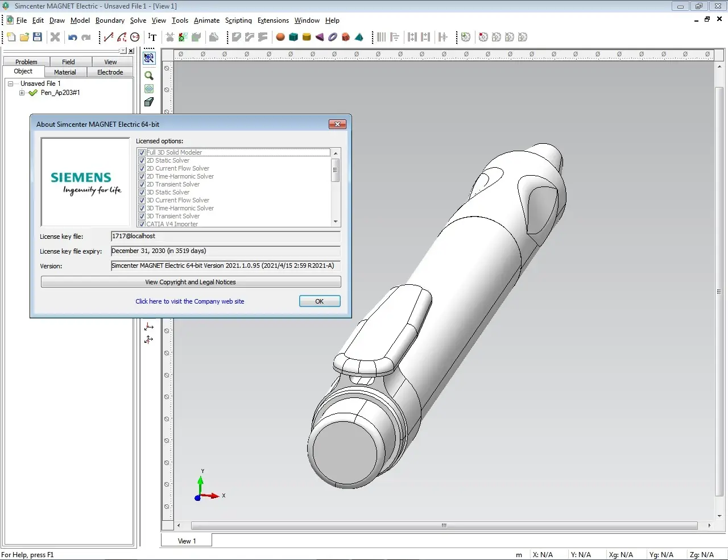The image size is (728, 560).
Task: Click the Undo arrow icon
Action: coord(73,38)
